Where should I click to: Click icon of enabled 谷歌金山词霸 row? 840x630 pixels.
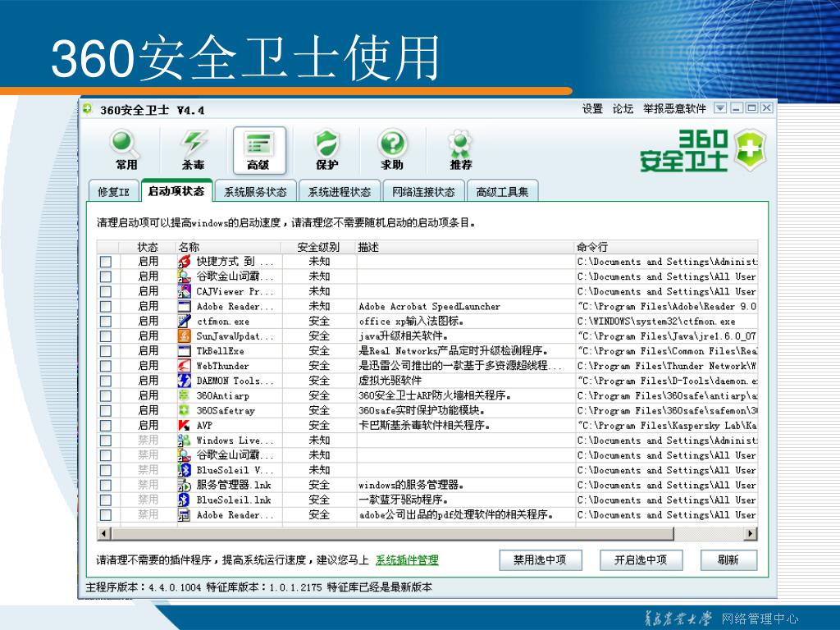[184, 276]
